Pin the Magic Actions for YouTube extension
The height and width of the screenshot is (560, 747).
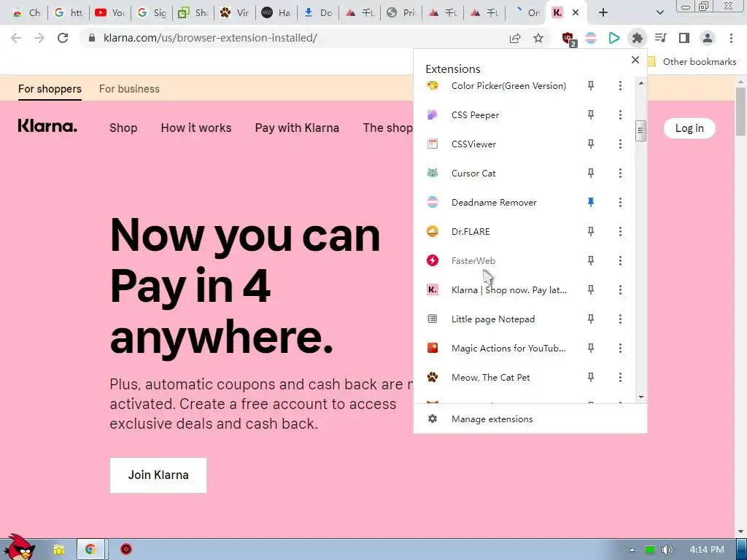coord(591,348)
